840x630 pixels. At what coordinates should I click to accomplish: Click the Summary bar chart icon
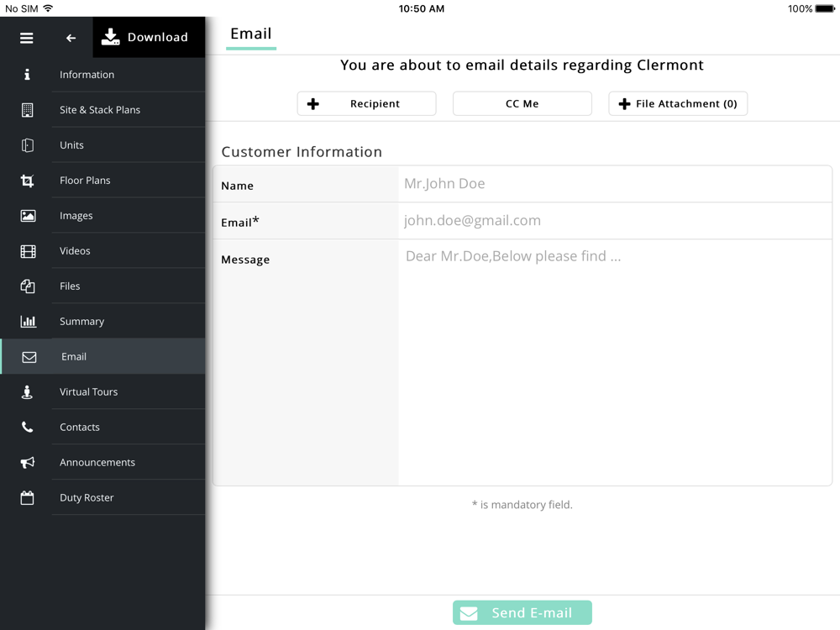click(28, 322)
